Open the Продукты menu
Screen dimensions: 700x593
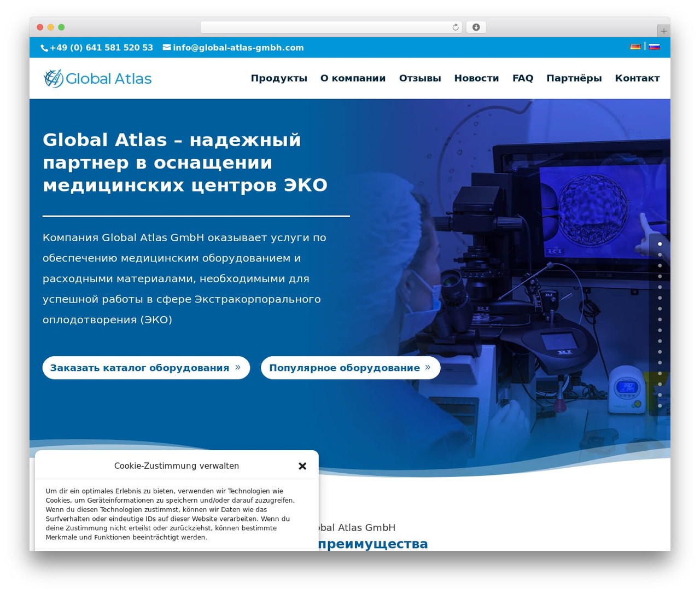point(279,78)
